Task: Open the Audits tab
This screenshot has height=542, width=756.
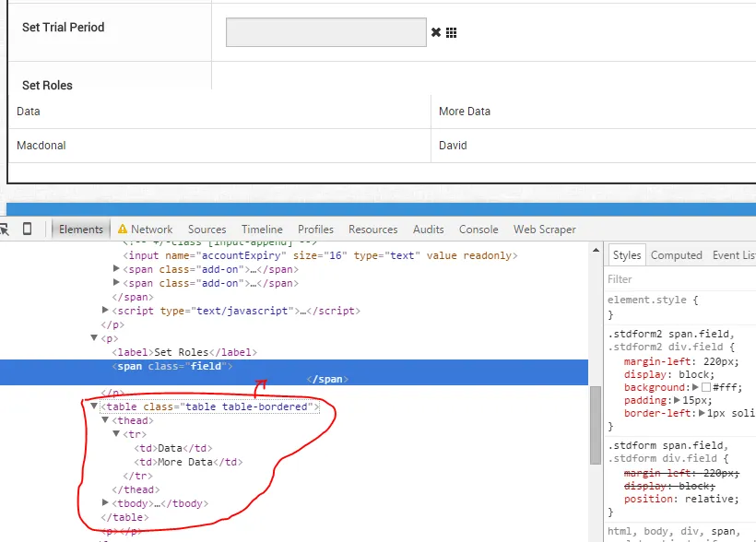Action: click(428, 230)
